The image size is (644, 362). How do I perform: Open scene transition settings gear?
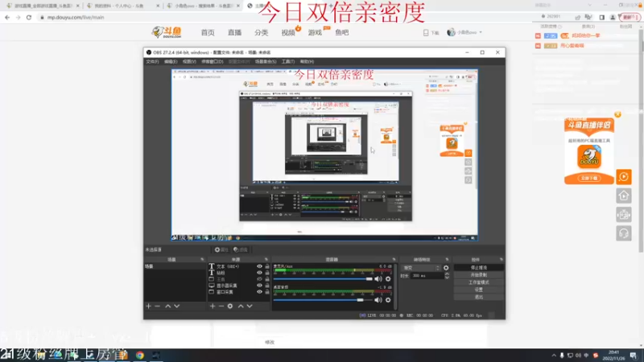pyautogui.click(x=446, y=268)
